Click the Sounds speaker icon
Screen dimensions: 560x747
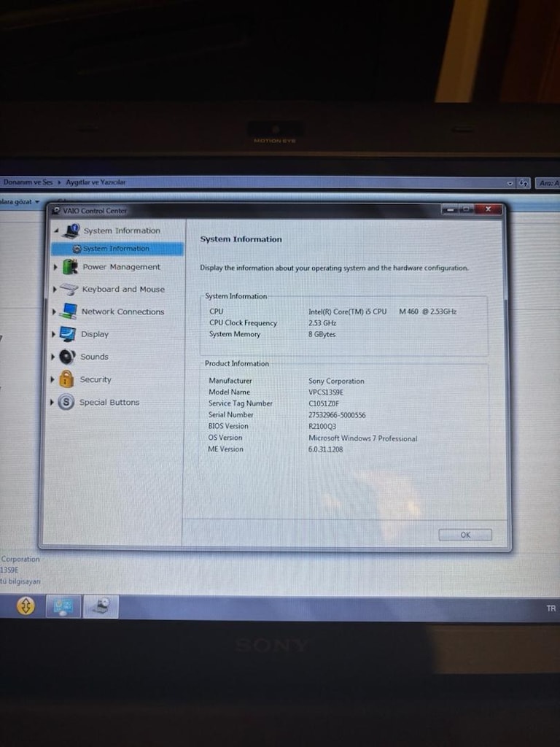(67, 356)
